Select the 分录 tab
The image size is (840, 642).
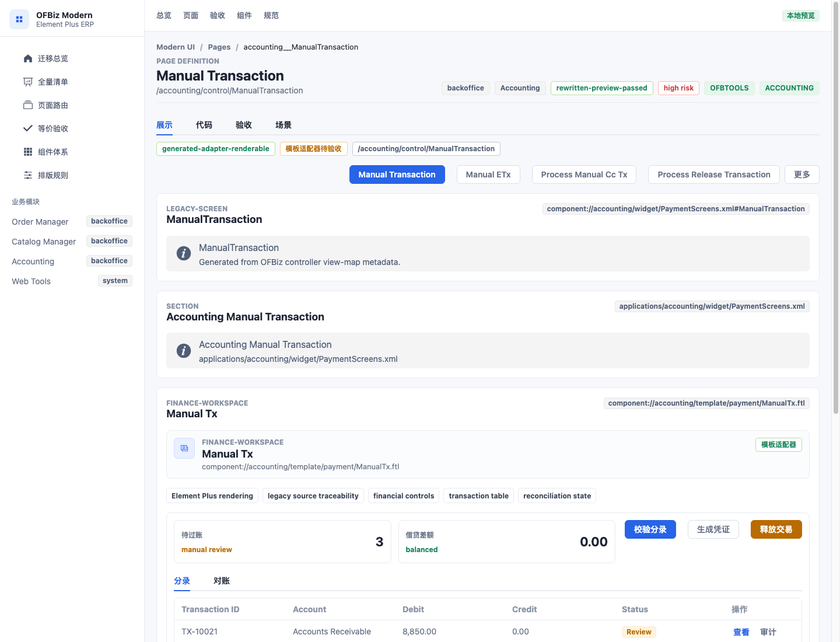(x=182, y=581)
